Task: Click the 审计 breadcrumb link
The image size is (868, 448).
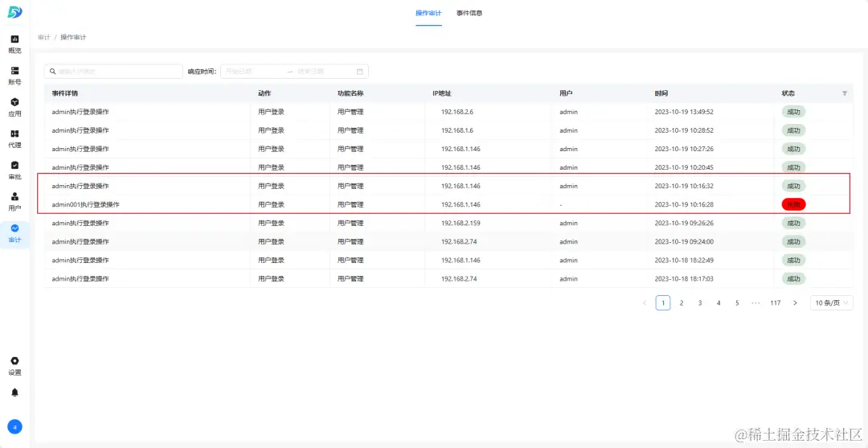Action: coord(43,37)
